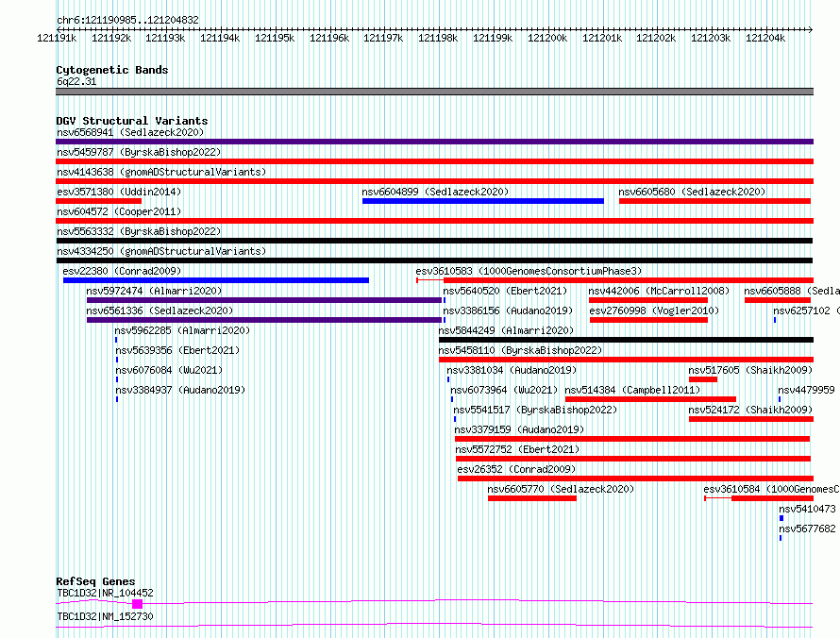Select the blue bar under nsv6604899
The width and height of the screenshot is (840, 638).
pyautogui.click(x=482, y=201)
